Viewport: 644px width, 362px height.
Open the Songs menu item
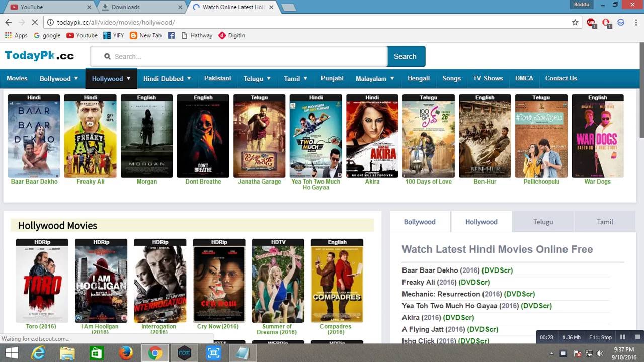pos(451,78)
